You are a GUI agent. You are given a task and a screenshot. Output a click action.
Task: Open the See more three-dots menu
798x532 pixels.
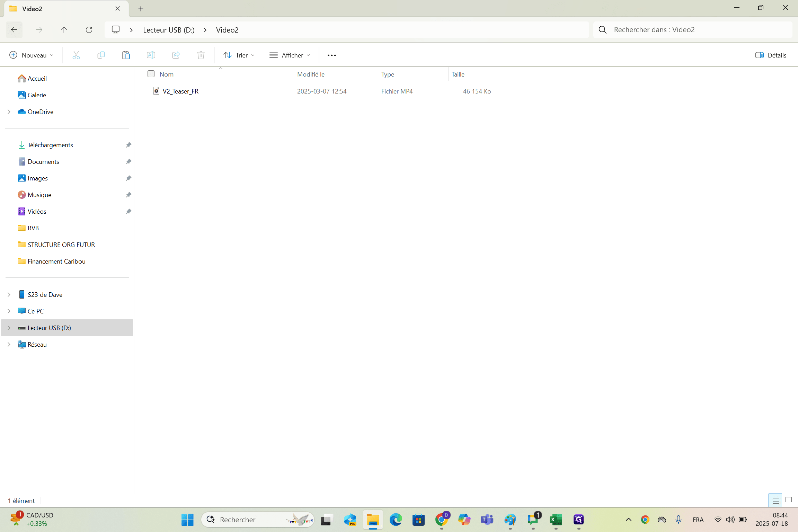(331, 55)
